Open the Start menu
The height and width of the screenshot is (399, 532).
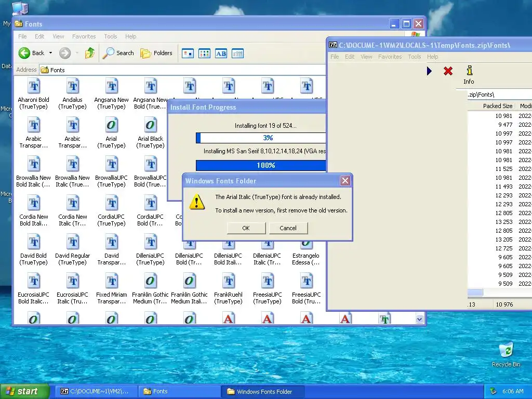24,392
